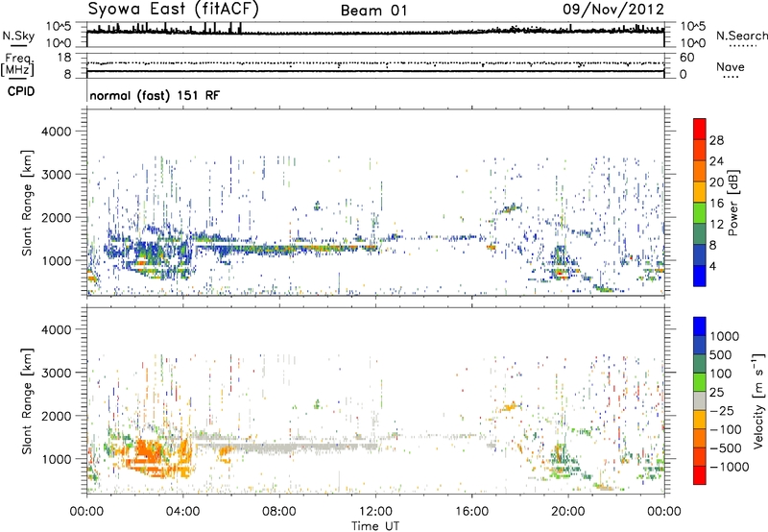Click the '1000' tick on Velocity colorbar

pyautogui.click(x=725, y=336)
